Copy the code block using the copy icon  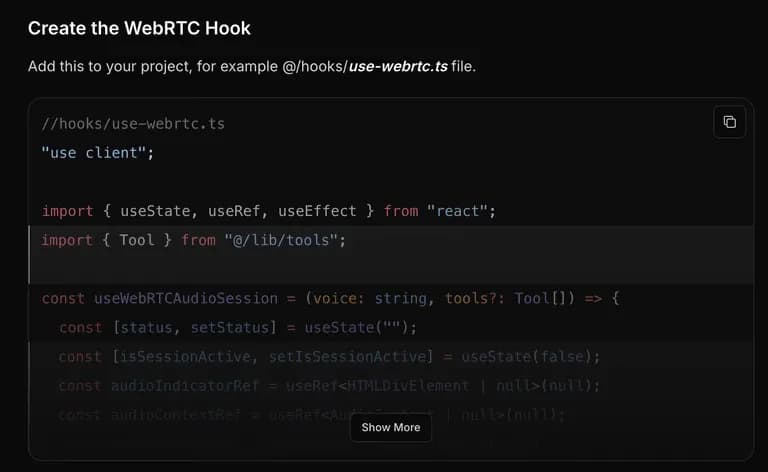tap(729, 122)
